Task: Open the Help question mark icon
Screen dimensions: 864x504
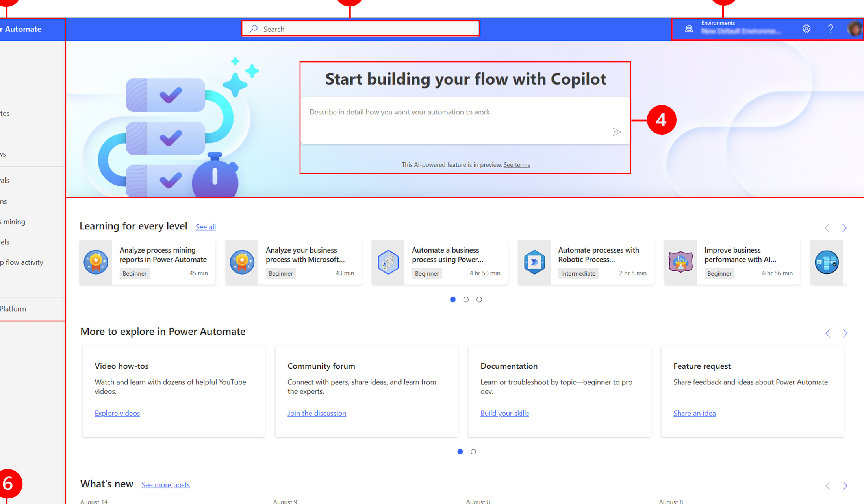Action: click(x=830, y=29)
